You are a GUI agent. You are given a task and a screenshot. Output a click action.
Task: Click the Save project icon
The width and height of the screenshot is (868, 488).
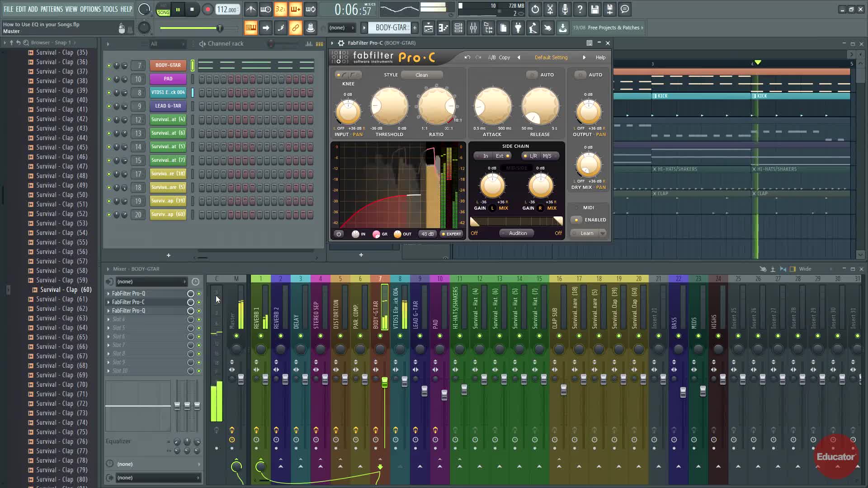594,9
